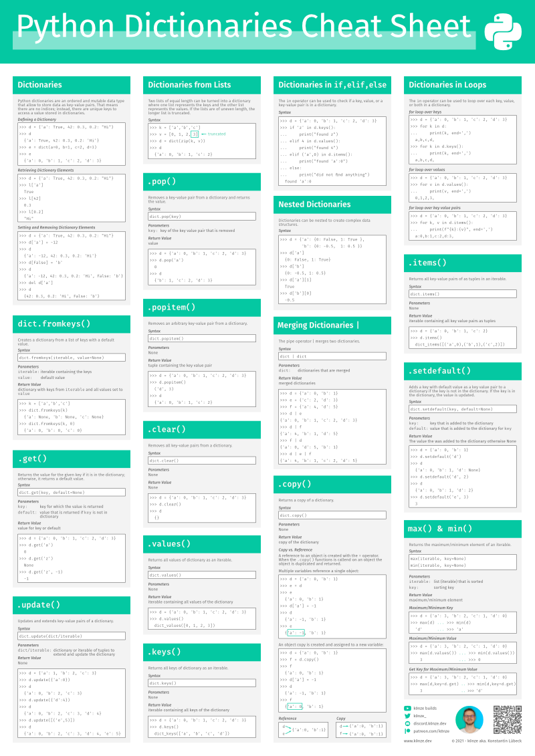Open the Discord icon in the footer
This screenshot has height=756, width=535.
coord(407,723)
